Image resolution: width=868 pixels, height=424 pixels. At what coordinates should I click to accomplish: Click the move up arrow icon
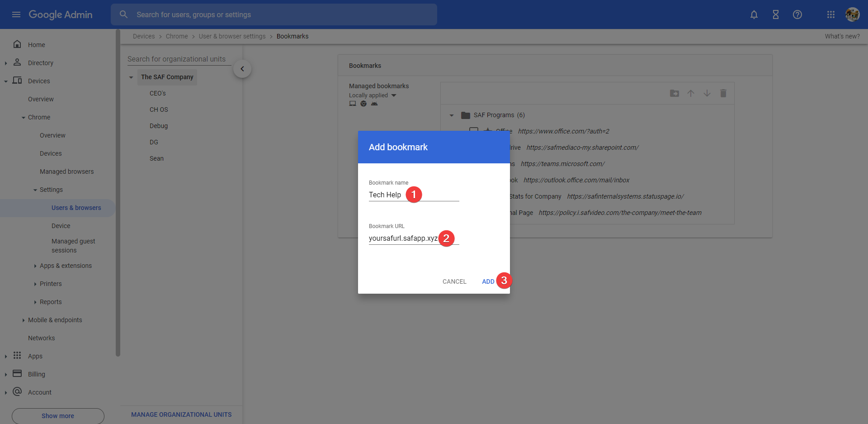(691, 93)
